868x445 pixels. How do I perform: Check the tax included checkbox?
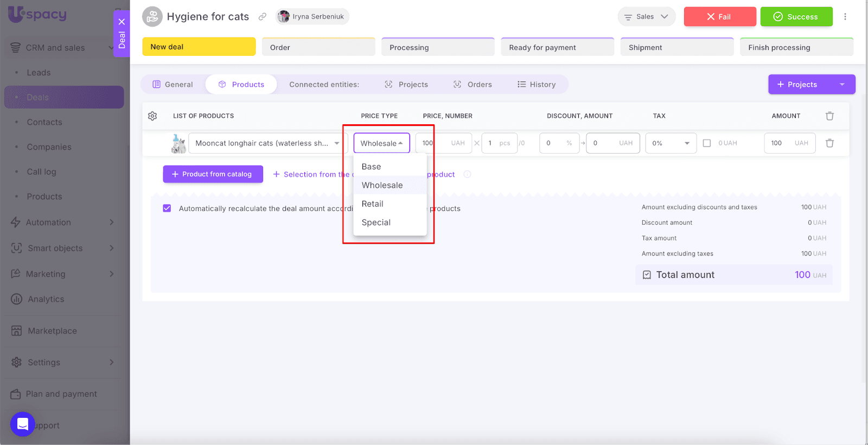(x=706, y=143)
